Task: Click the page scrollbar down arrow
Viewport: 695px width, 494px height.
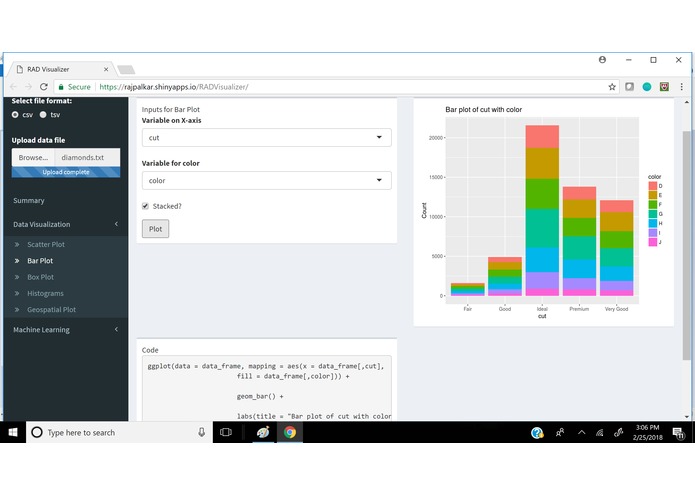Action: tap(687, 416)
